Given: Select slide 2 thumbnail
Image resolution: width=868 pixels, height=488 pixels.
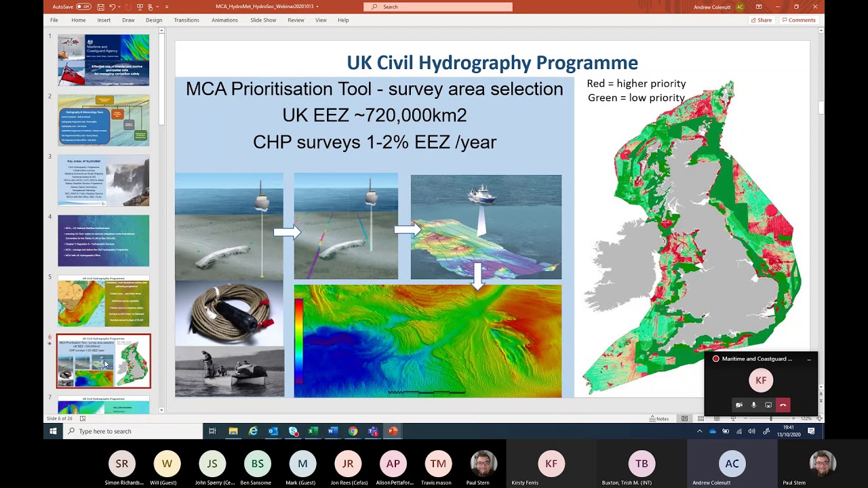Looking at the screenshot, I should [103, 120].
